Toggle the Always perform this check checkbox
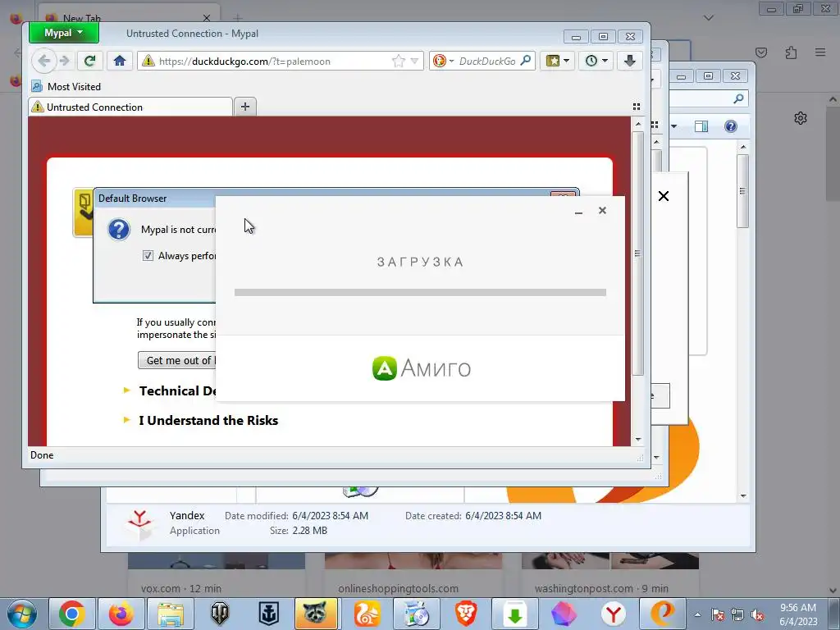The height and width of the screenshot is (630, 840). pos(148,256)
